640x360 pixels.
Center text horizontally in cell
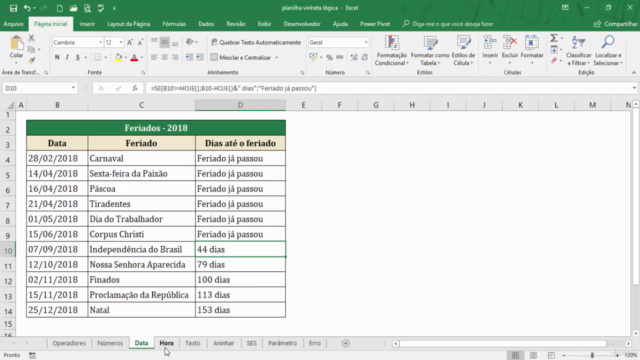coord(164,58)
